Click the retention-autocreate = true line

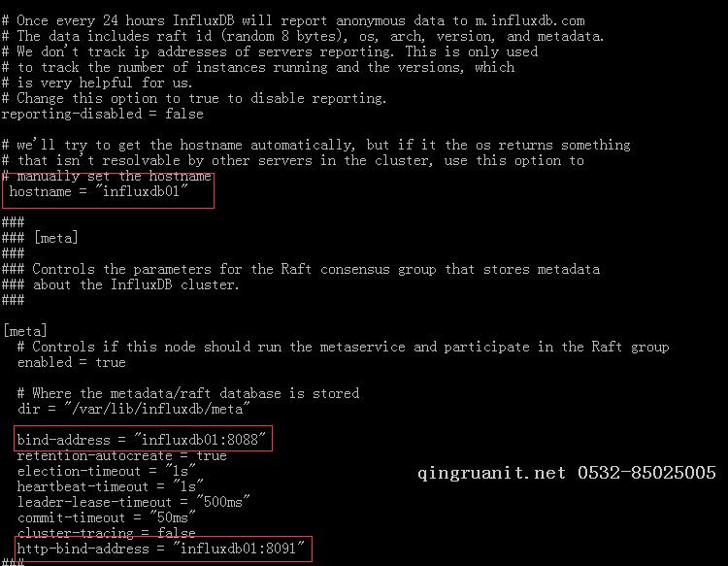click(121, 455)
